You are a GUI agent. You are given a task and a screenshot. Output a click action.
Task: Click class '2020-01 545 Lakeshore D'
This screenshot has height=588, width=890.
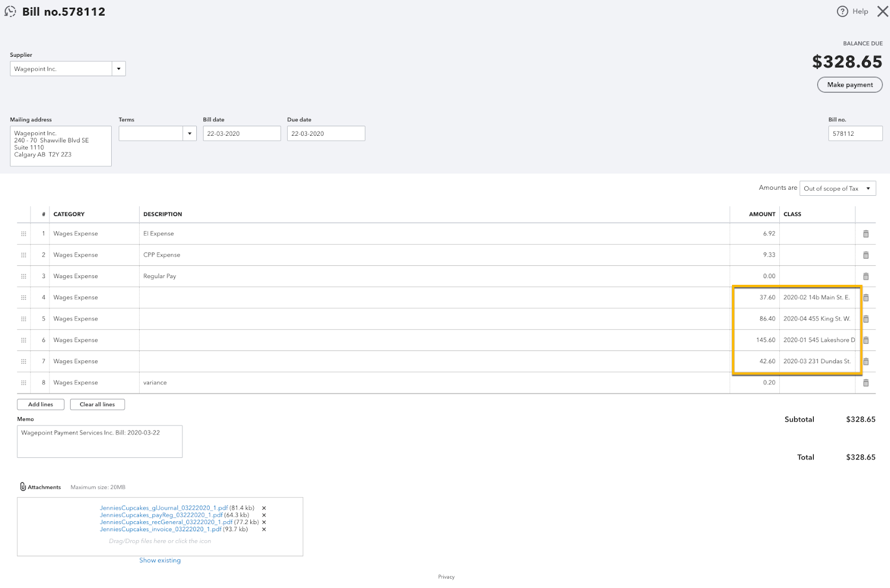point(819,340)
